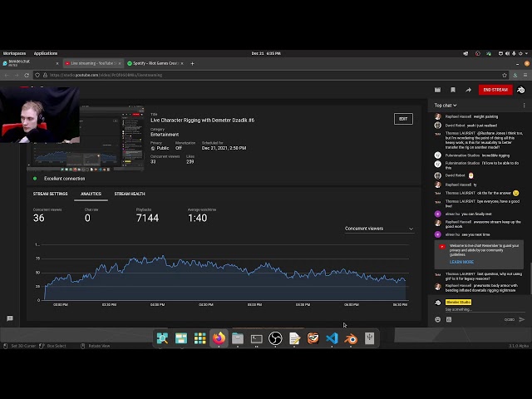This screenshot has width=532, height=399.
Task: Open the orange cat application in dock
Action: [313, 338]
